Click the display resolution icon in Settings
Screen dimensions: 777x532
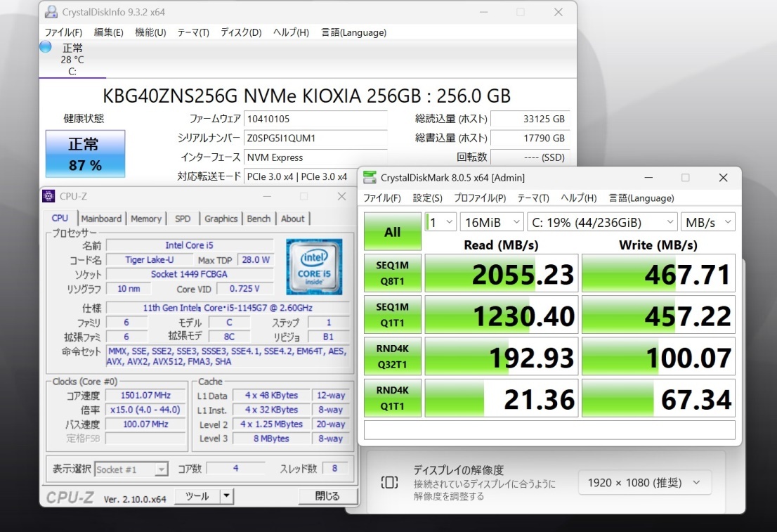389,482
